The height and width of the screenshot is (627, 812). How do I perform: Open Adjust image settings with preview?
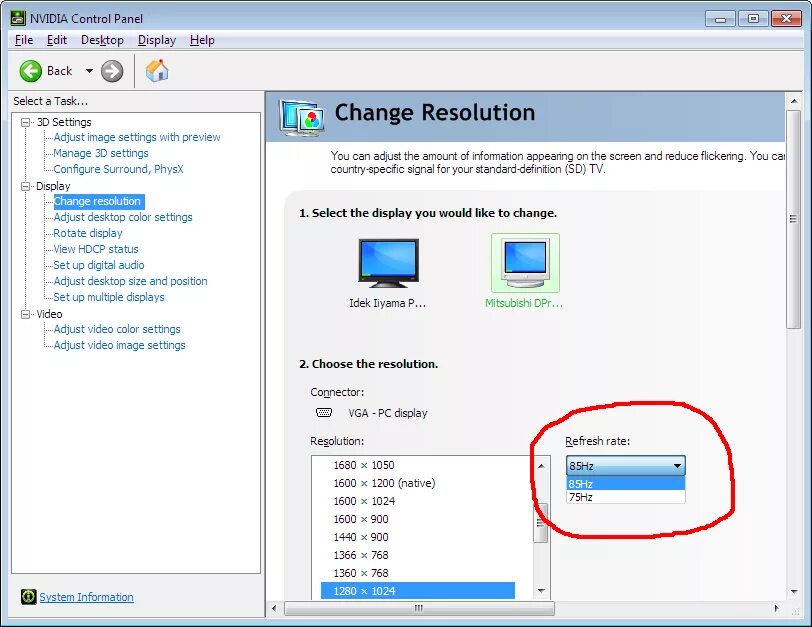pyautogui.click(x=137, y=137)
